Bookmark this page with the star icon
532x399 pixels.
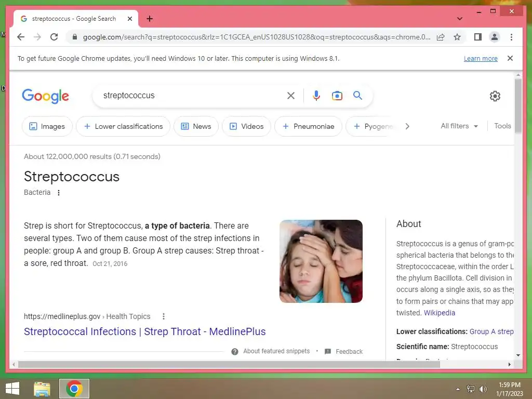pos(457,37)
